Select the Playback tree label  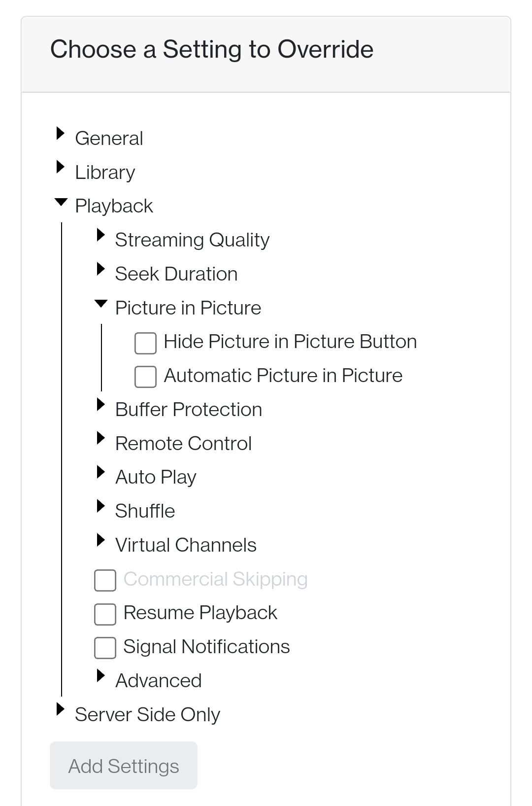[x=114, y=206]
